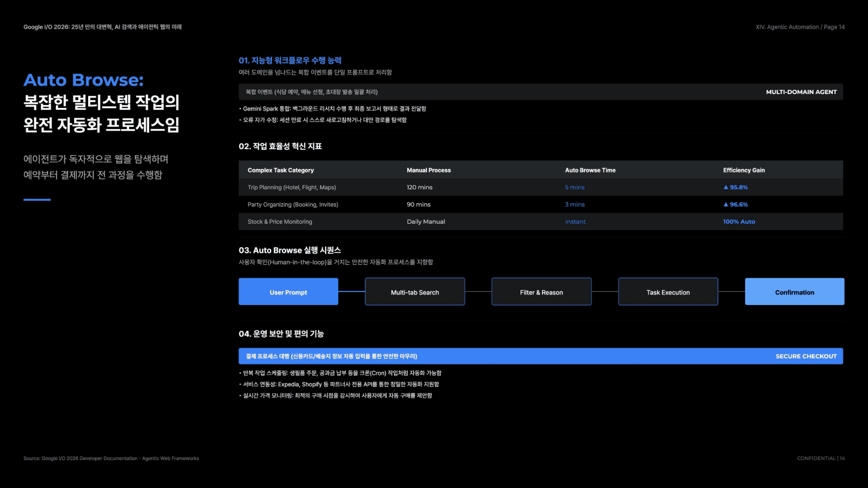Select the Task Execution step box

[x=668, y=292]
